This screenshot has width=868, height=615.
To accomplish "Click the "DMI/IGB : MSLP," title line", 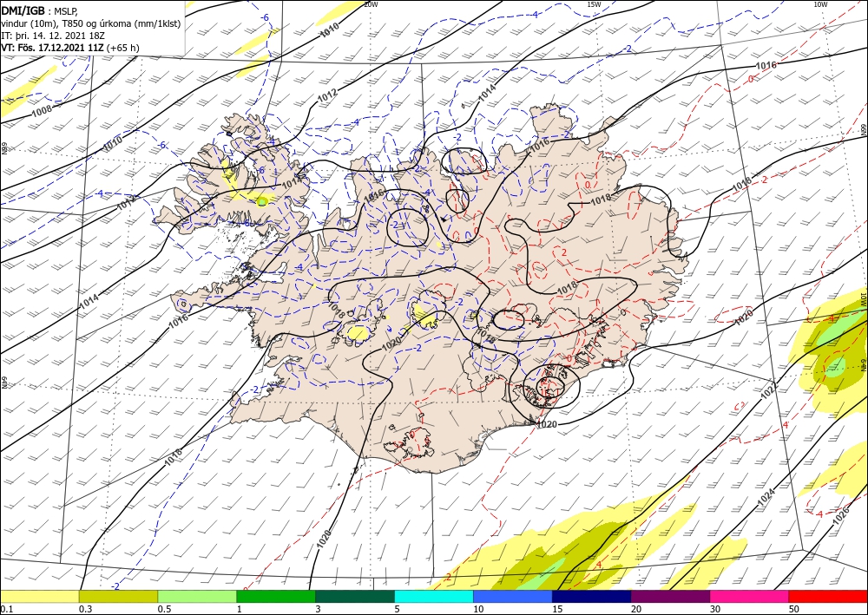I will pyautogui.click(x=40, y=11).
